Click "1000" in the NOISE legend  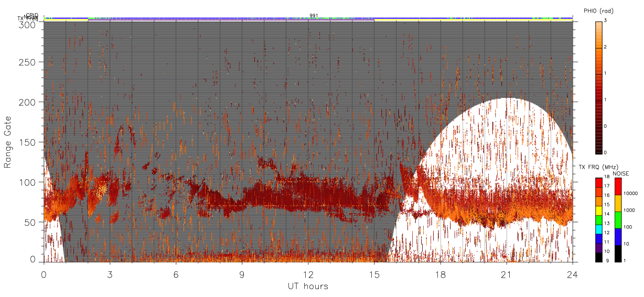tap(629, 210)
